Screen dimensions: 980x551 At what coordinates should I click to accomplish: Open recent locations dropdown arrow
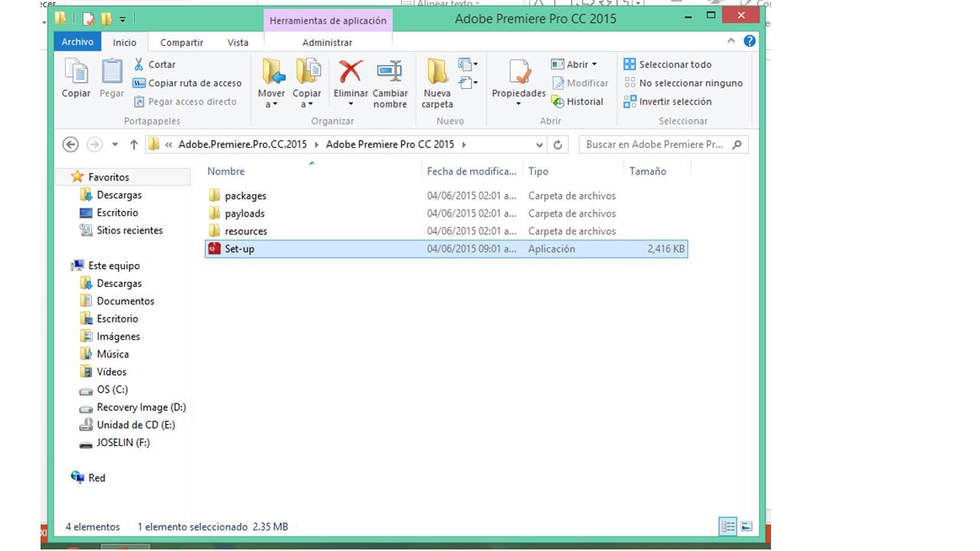tap(115, 144)
